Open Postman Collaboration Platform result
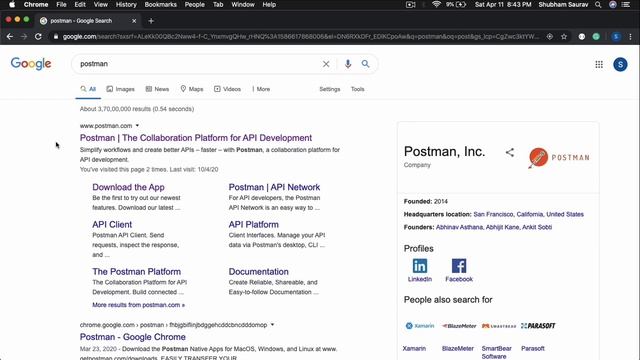This screenshot has height=360, width=640. (x=196, y=138)
